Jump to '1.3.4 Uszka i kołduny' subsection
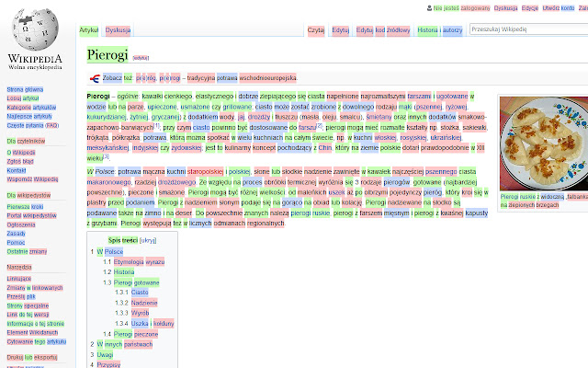The height and width of the screenshot is (368, 588). (x=145, y=323)
